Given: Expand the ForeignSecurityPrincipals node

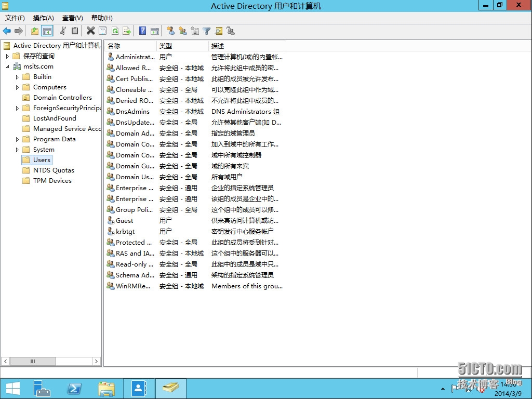Looking at the screenshot, I should (17, 108).
